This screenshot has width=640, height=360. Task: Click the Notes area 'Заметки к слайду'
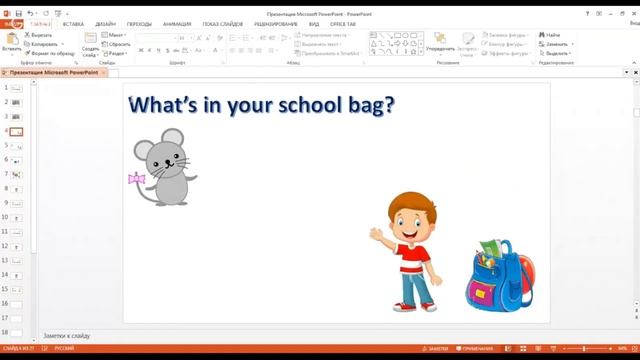click(67, 336)
